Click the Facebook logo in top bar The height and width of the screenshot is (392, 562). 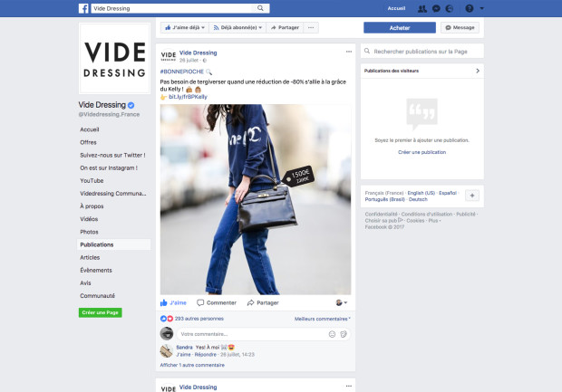click(x=84, y=8)
